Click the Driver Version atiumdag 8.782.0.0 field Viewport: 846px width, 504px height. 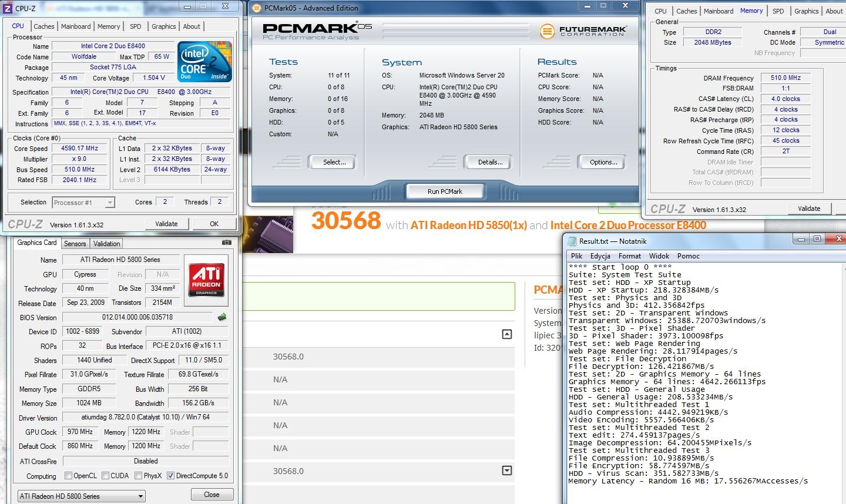click(145, 417)
